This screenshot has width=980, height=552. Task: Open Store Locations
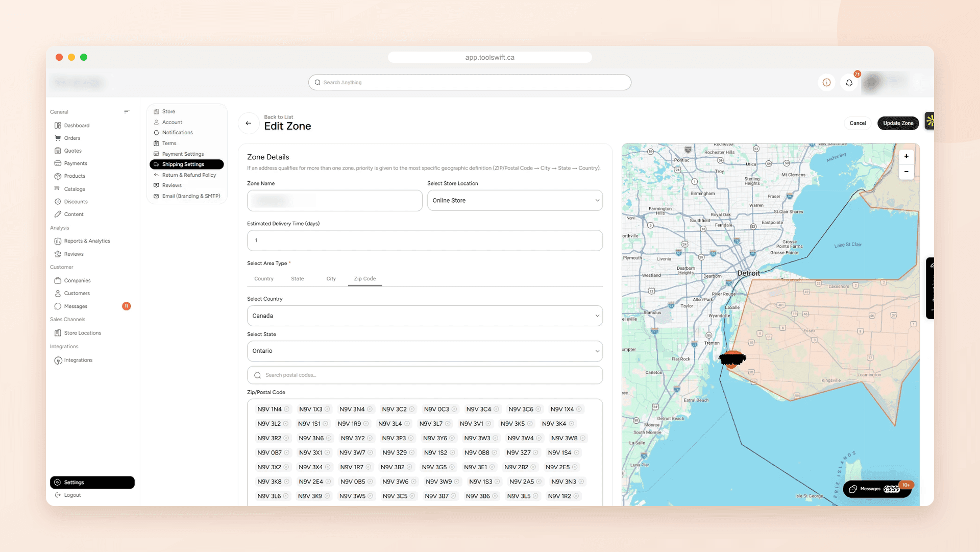[x=82, y=333]
